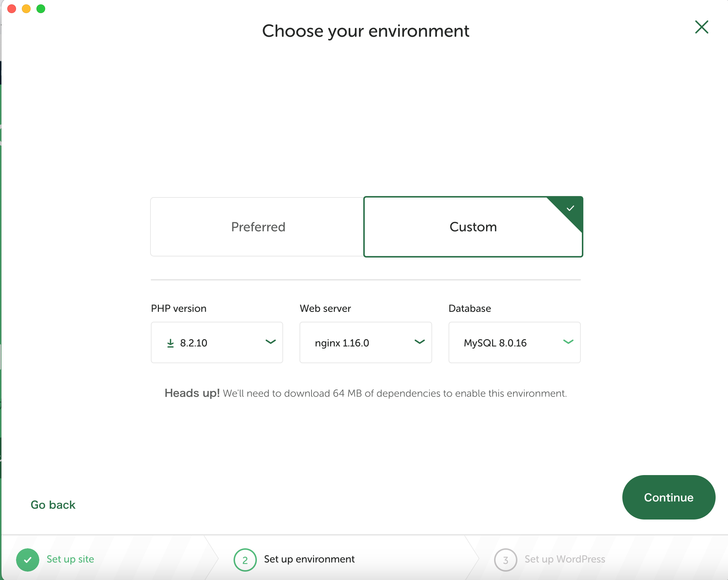Click the step 2 circle icon
The width and height of the screenshot is (728, 580).
tap(245, 560)
